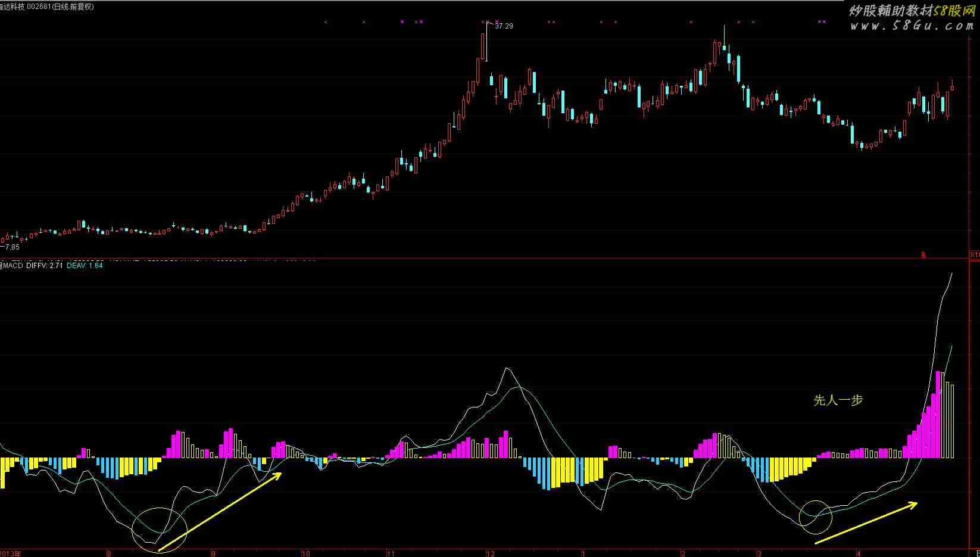Click the right circled MACD golden cross

pos(815,516)
